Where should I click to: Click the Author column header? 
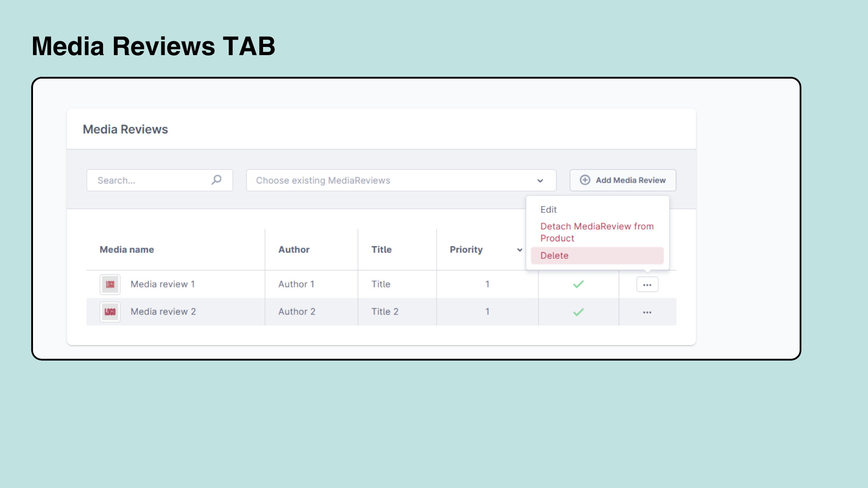tap(294, 249)
